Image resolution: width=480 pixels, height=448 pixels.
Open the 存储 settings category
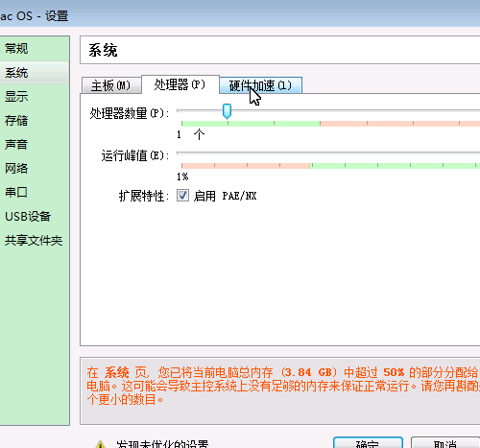pos(16,121)
